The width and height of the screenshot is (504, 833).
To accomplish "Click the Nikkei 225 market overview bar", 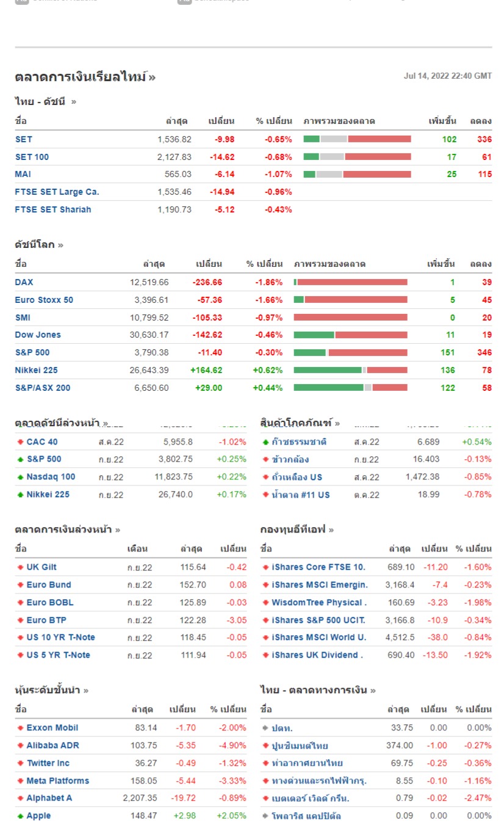I will (350, 370).
